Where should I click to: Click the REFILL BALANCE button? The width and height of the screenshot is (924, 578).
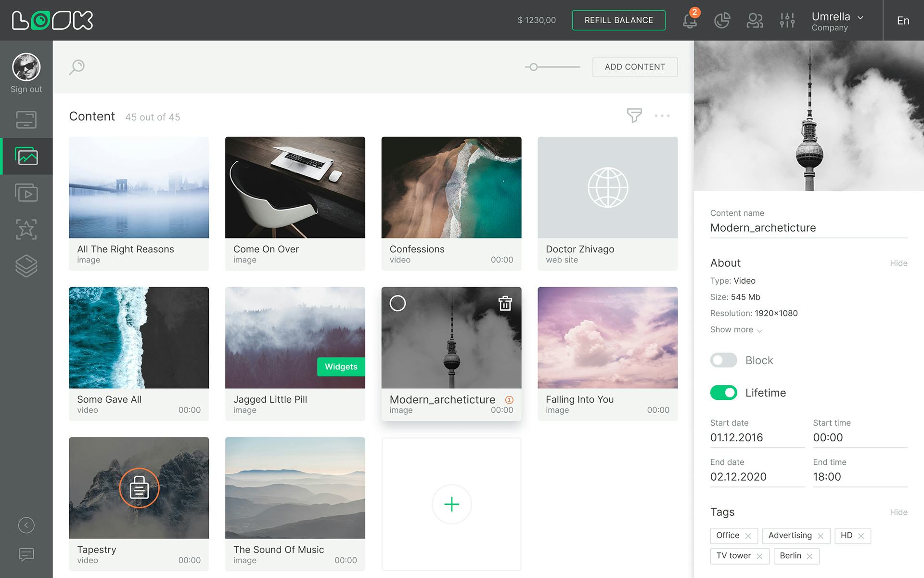pyautogui.click(x=618, y=20)
